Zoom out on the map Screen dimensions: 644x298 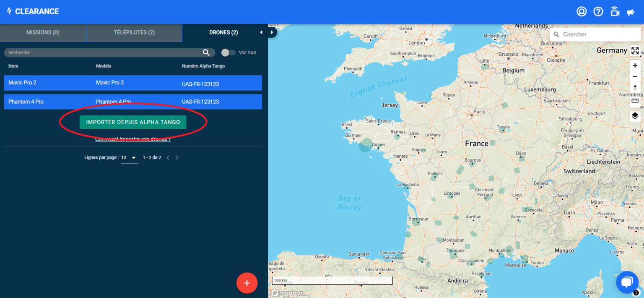tap(635, 76)
